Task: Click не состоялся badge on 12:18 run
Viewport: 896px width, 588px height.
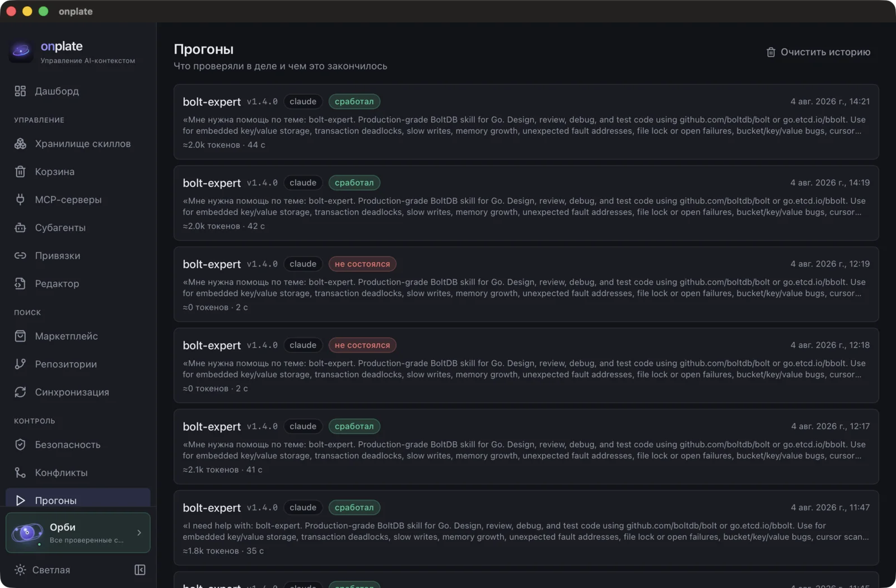Action: pos(362,345)
